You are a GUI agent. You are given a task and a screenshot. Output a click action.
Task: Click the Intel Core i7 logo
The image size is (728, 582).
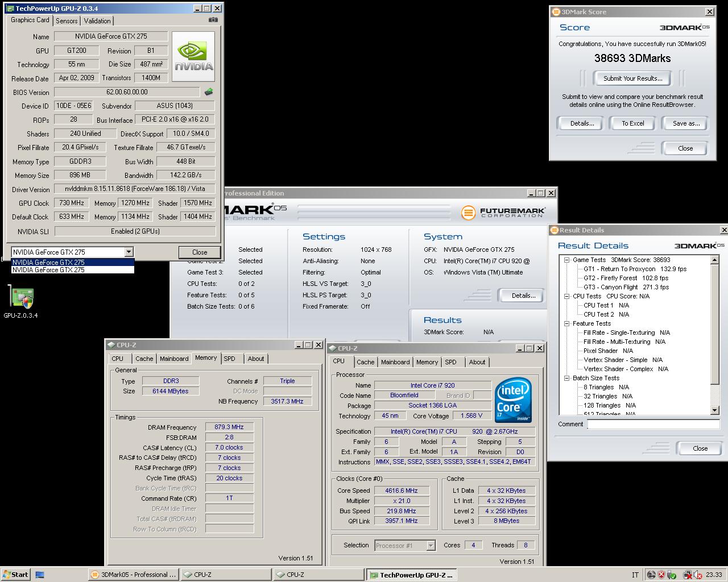pos(514,400)
